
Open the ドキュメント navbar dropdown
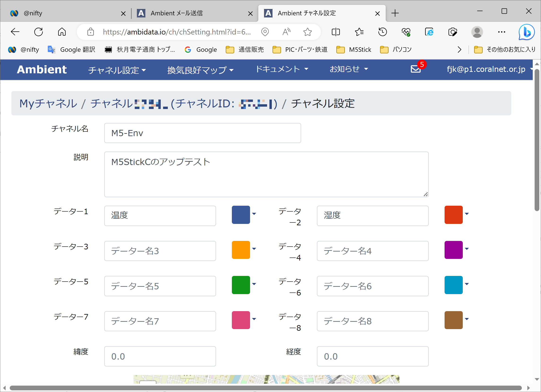(282, 69)
